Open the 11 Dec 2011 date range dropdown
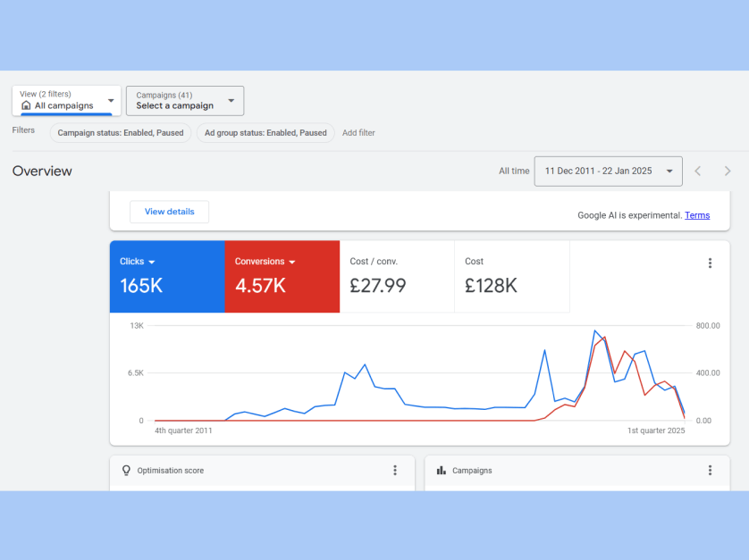Screen dimensions: 749x560 [x=608, y=171]
